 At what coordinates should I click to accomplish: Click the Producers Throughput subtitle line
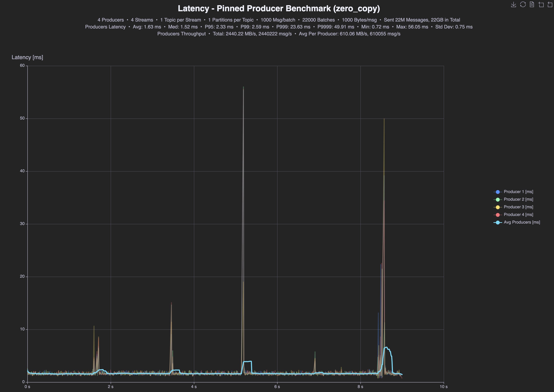[279, 34]
